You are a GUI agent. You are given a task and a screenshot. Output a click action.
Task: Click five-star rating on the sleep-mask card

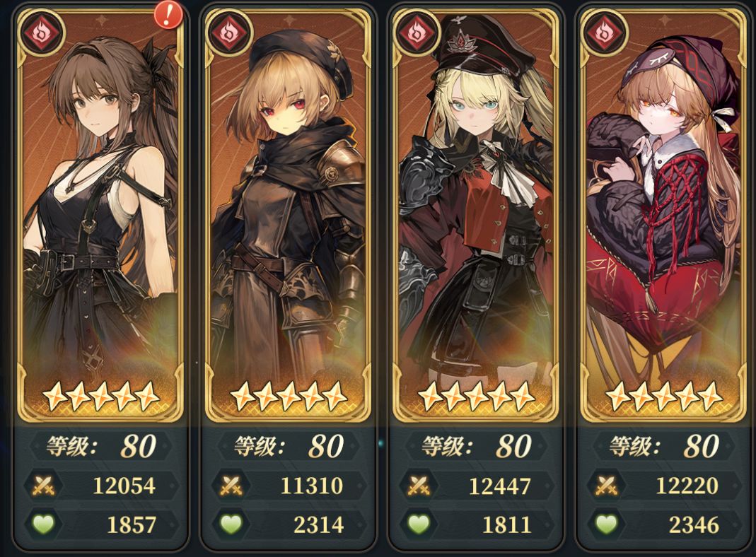coord(663,397)
